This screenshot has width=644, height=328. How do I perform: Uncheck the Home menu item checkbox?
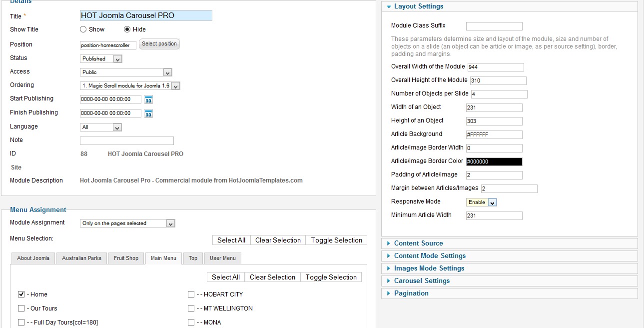point(21,294)
